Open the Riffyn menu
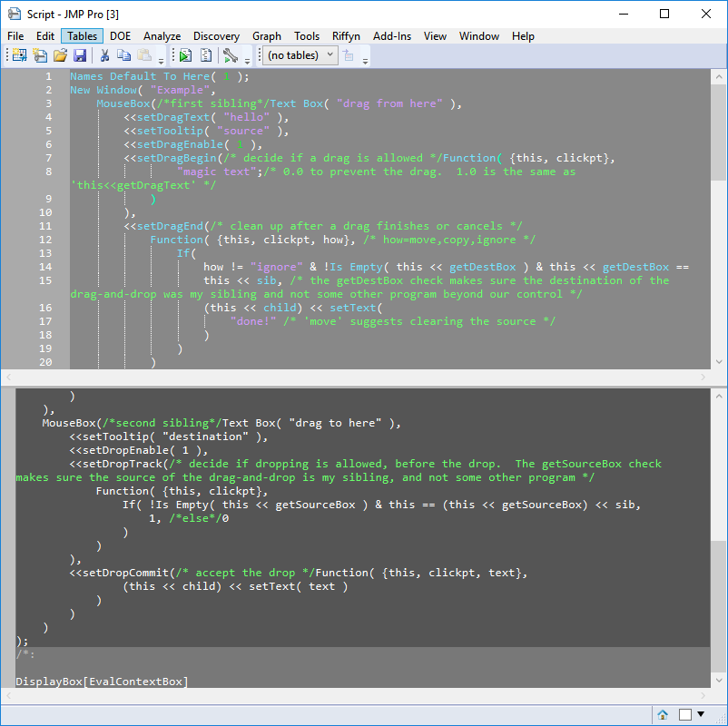 (346, 36)
